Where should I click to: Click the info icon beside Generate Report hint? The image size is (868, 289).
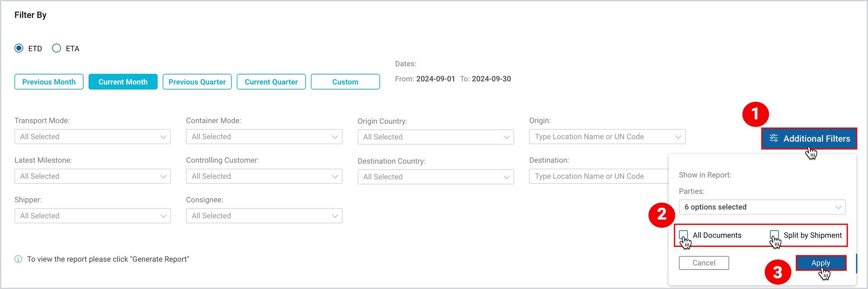pos(18,259)
